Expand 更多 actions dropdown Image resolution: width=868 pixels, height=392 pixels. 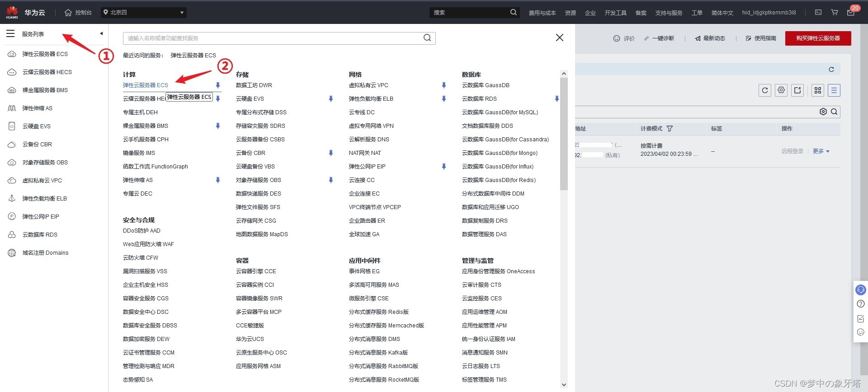click(821, 151)
